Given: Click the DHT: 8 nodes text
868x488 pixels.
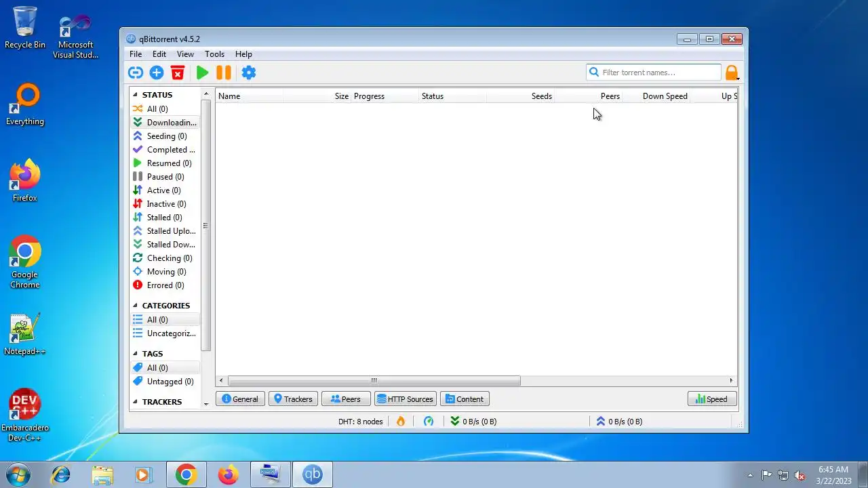Looking at the screenshot, I should pos(360,422).
